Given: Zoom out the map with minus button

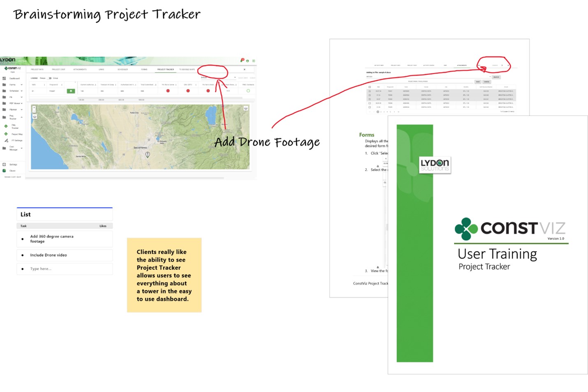Looking at the screenshot, I should [x=34, y=111].
